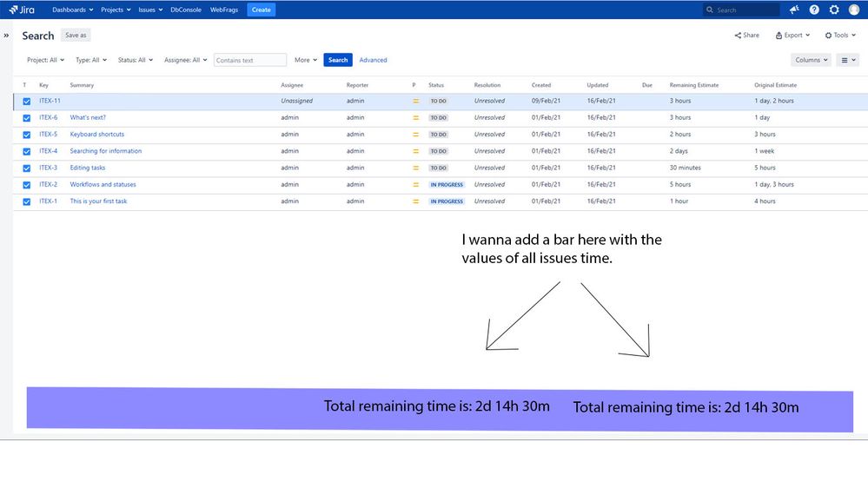Viewport: 868px width, 488px height.
Task: Click the Jira logo
Action: tap(22, 10)
